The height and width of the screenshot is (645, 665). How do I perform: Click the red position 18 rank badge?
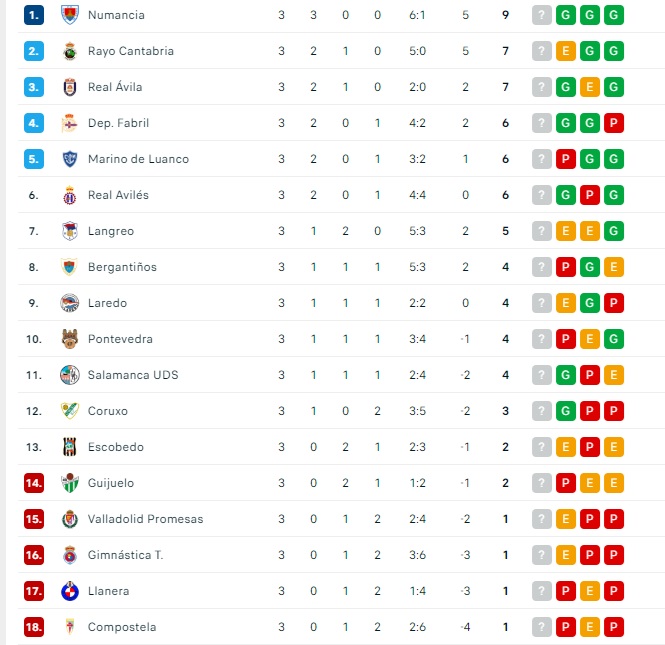35,627
